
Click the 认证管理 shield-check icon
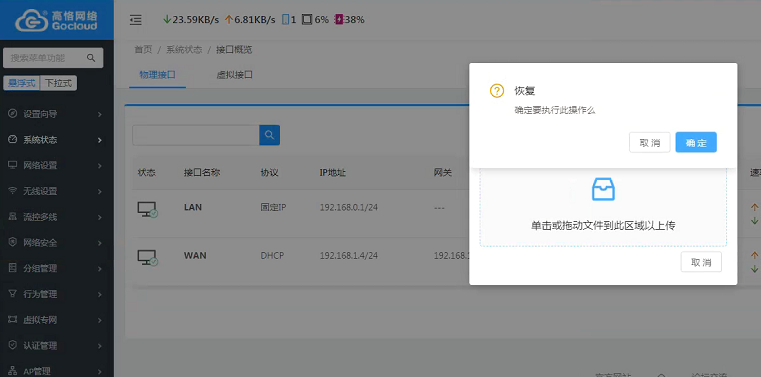click(x=13, y=345)
